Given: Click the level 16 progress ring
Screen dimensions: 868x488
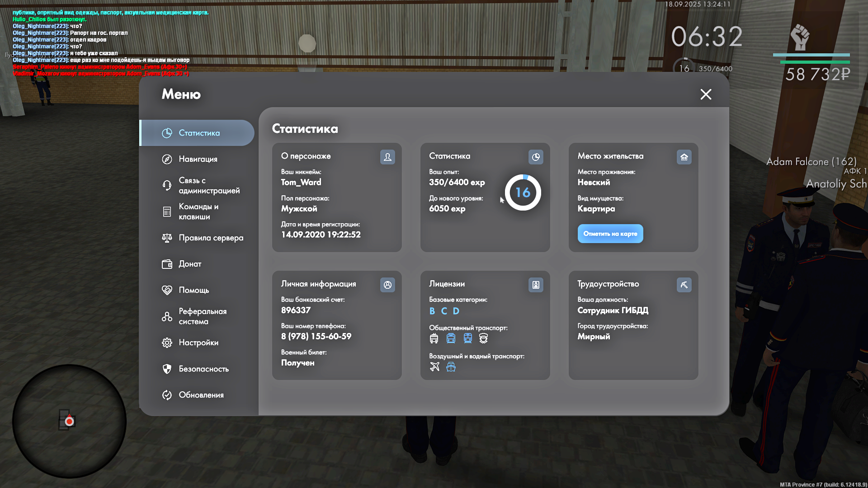Looking at the screenshot, I should tap(523, 192).
